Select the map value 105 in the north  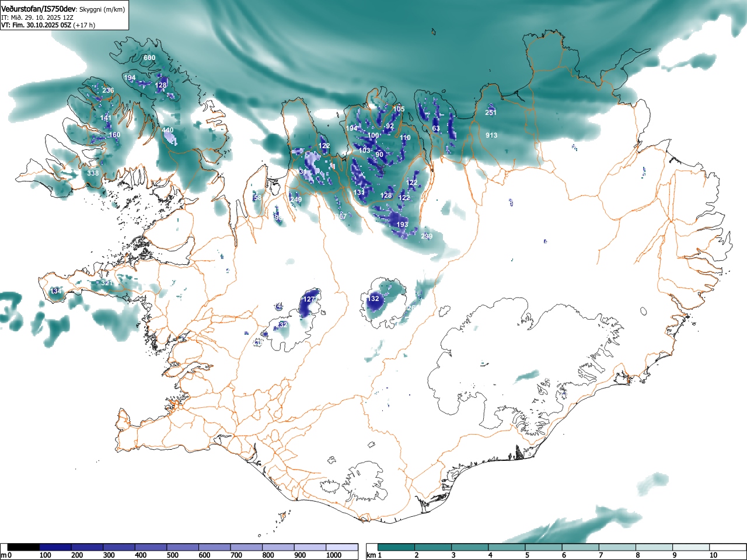[399, 109]
